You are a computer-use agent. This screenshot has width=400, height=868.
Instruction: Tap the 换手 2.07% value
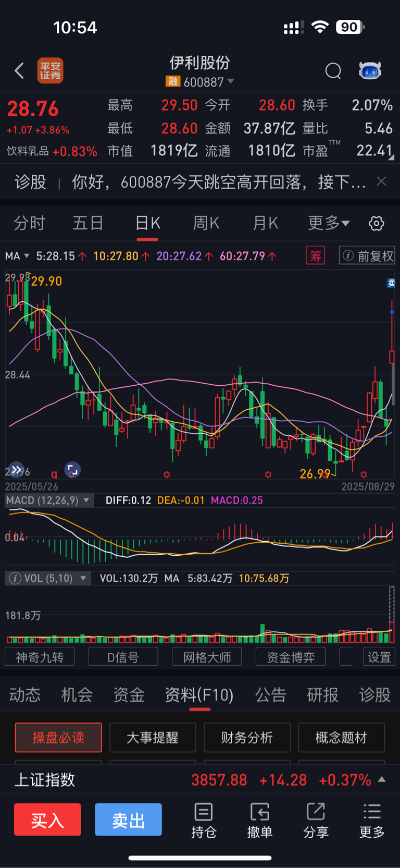(x=372, y=105)
